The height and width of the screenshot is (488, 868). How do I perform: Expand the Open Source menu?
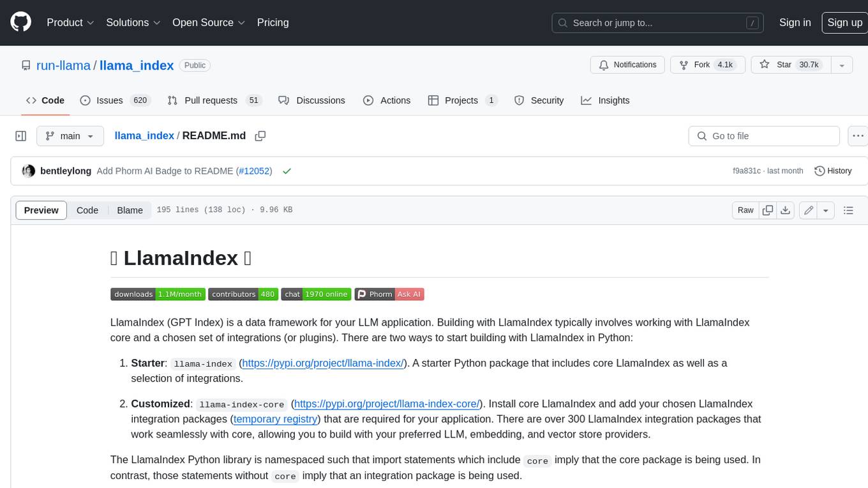click(x=209, y=22)
